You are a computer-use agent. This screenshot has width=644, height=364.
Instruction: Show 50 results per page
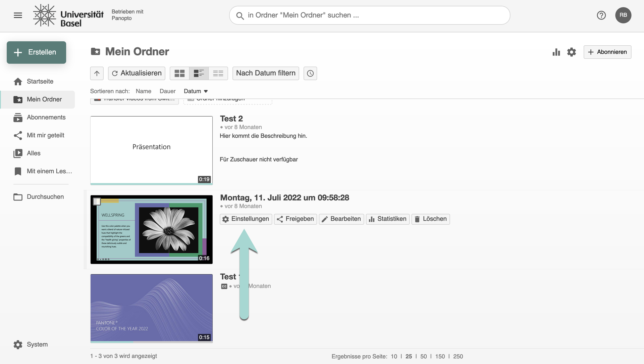(423, 356)
